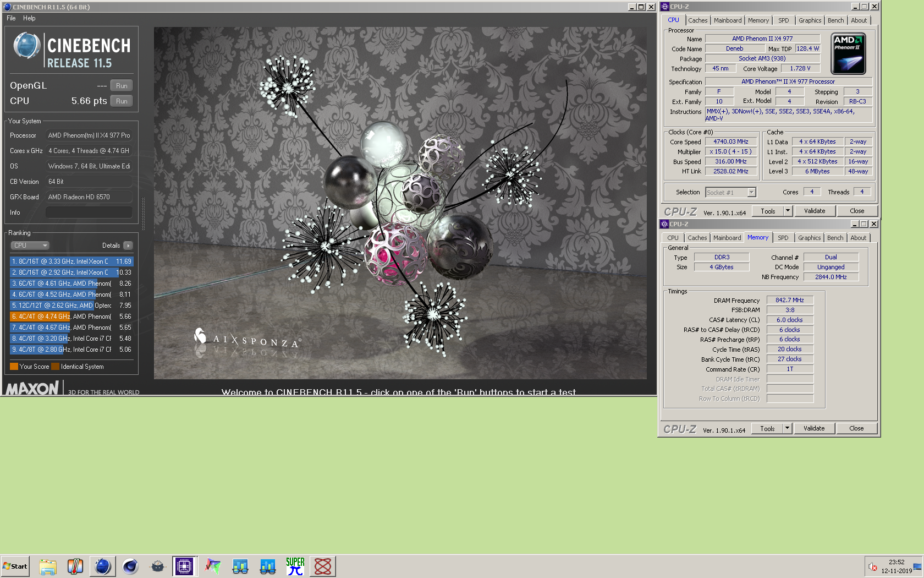Click the AMD Phenom II processor logo
This screenshot has height=578, width=924.
pyautogui.click(x=849, y=53)
